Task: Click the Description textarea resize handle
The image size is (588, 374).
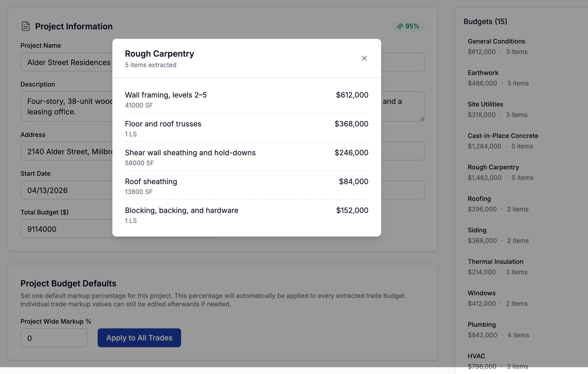Action: click(x=421, y=119)
